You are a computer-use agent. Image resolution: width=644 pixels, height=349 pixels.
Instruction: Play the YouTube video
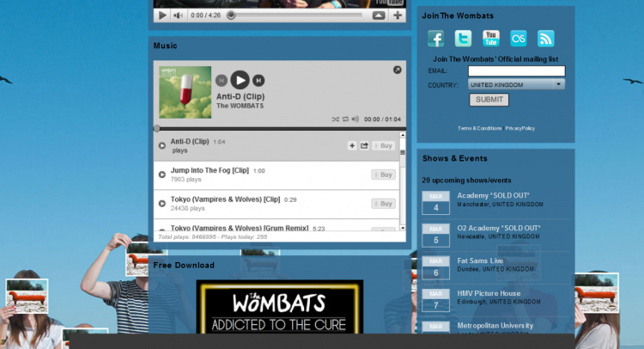162,15
